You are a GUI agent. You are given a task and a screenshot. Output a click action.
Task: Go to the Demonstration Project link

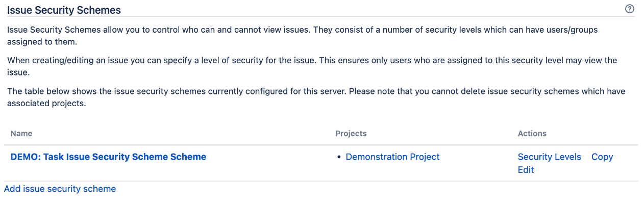[392, 157]
